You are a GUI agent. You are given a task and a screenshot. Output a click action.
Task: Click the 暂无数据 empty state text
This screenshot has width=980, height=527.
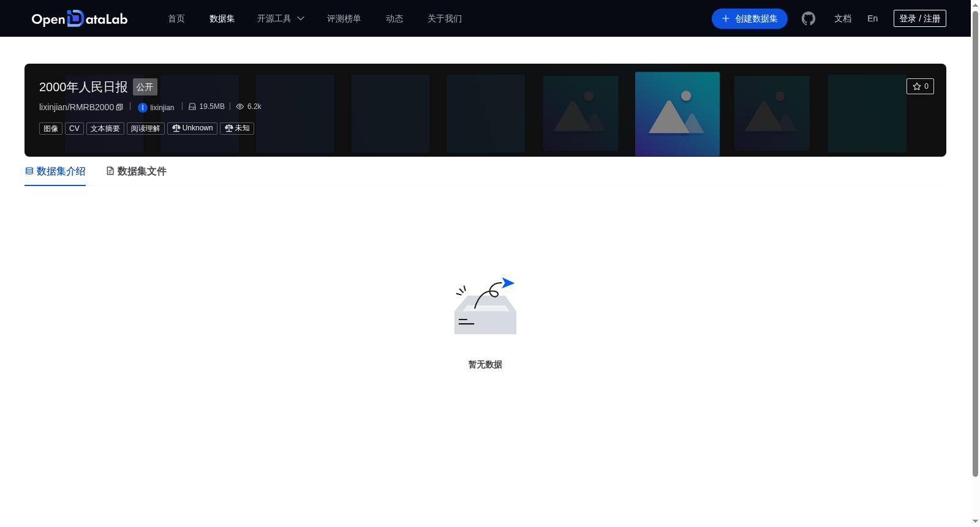(x=485, y=364)
